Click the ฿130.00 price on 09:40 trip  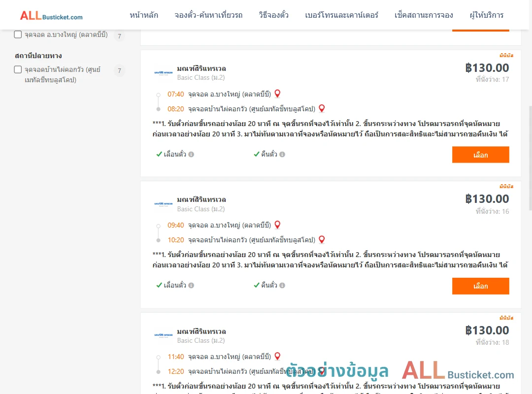click(487, 199)
